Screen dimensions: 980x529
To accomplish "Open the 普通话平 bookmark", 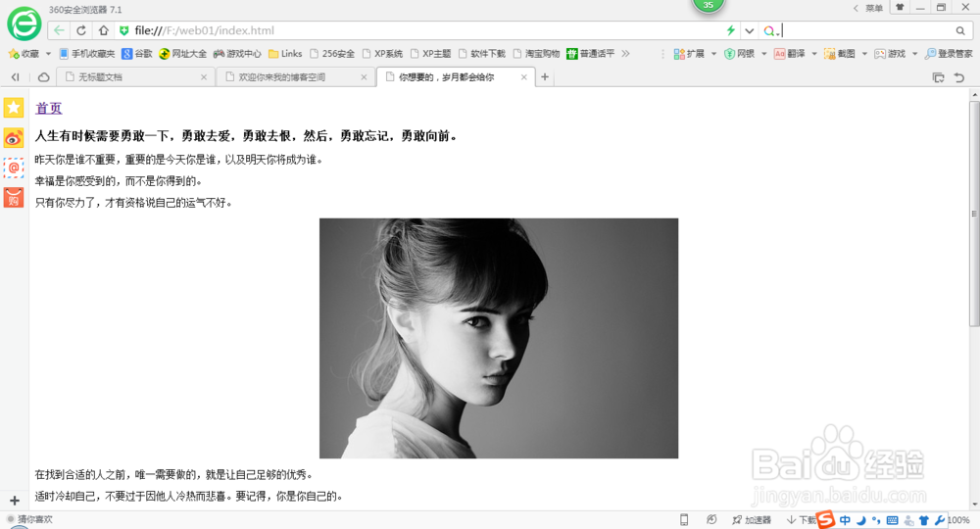I will coord(591,54).
